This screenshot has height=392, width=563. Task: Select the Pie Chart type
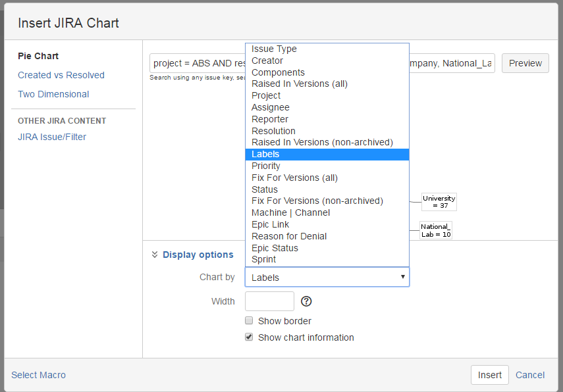coord(38,56)
